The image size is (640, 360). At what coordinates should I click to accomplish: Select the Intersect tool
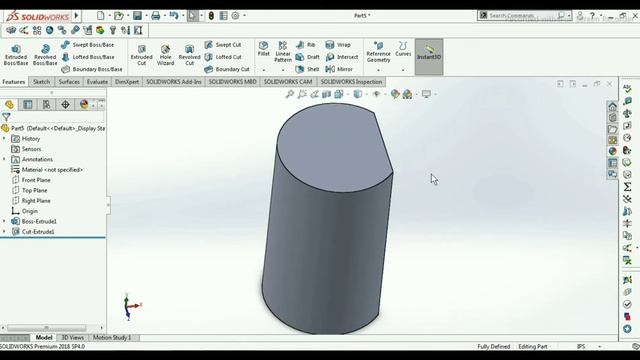click(342, 57)
